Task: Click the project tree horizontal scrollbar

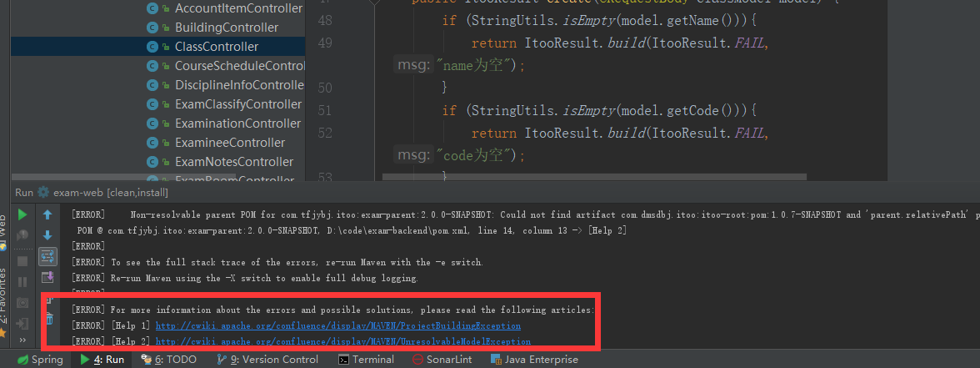Action: [123, 177]
